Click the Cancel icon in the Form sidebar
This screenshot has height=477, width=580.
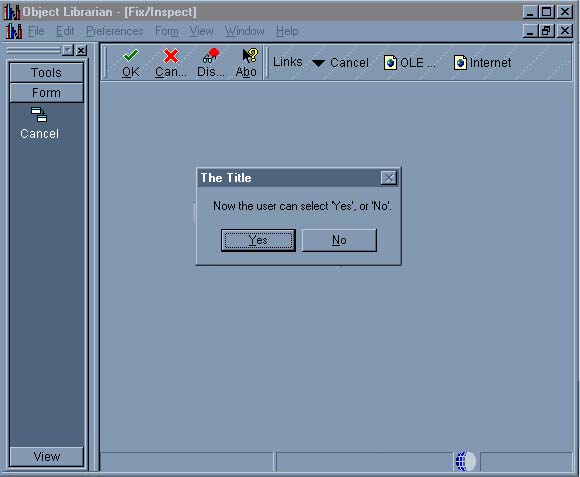(39, 115)
